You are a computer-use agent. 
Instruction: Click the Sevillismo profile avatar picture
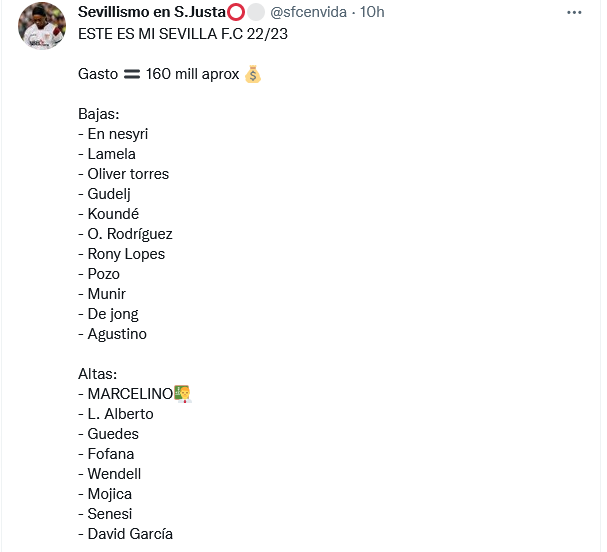(42, 26)
